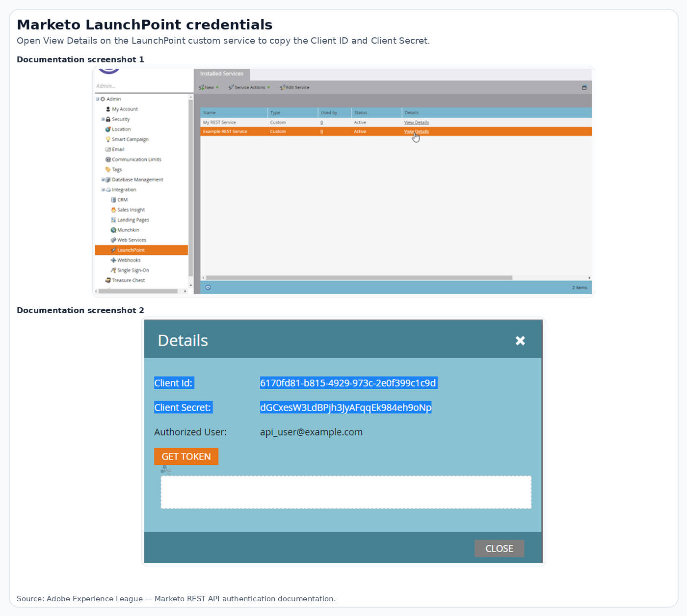Click the Edit Service toolbar button
This screenshot has width=687, height=616.
294,87
